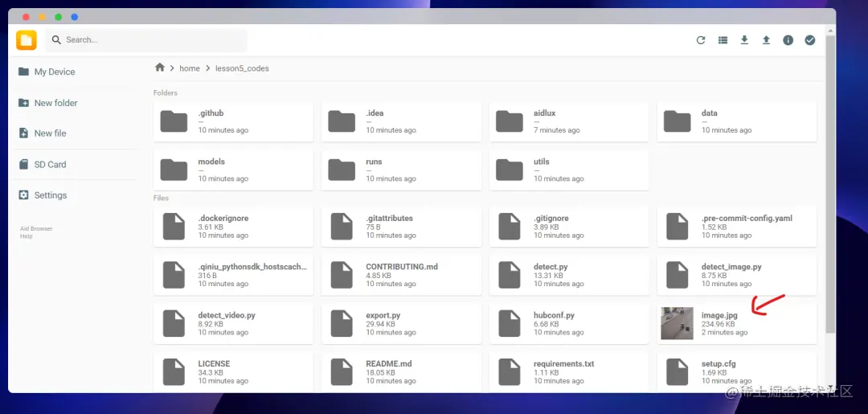Open the models folder
Screen dimensions: 868x414
coord(233,170)
